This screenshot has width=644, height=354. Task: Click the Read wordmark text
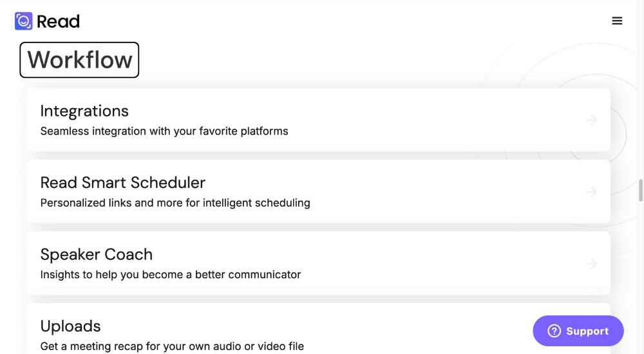(59, 21)
